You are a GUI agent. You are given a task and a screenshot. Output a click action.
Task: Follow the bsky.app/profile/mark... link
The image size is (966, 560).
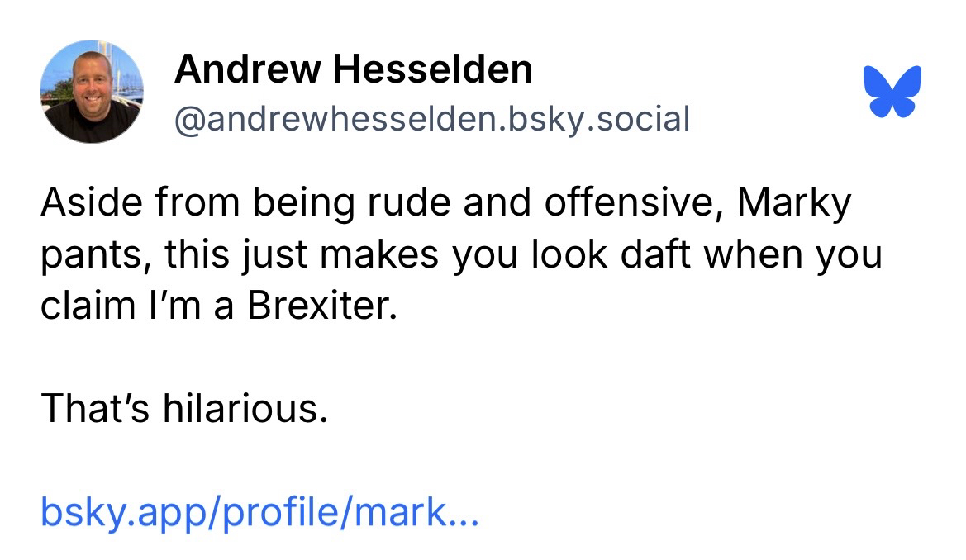pyautogui.click(x=259, y=513)
